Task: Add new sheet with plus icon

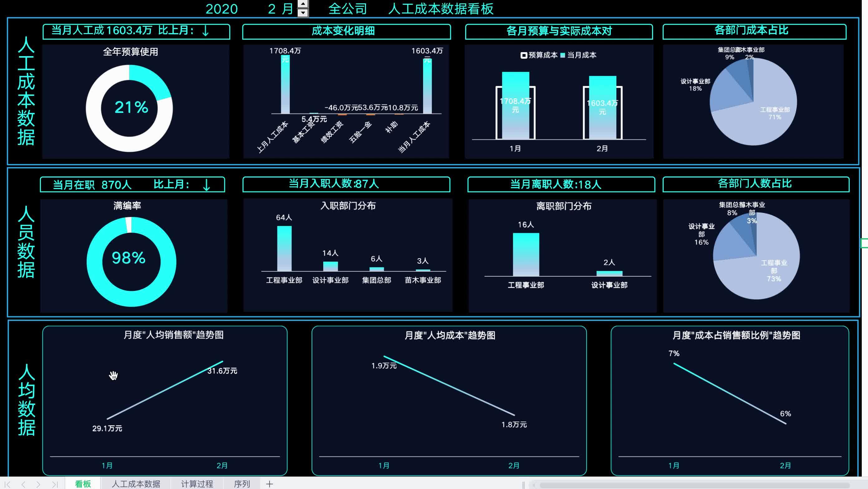Action: click(x=269, y=484)
